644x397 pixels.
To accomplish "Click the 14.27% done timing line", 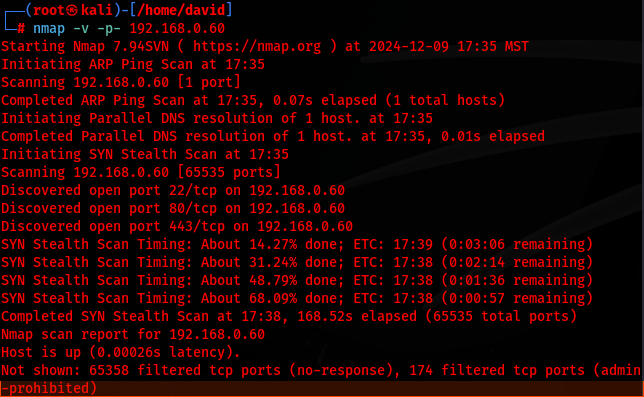I will [x=297, y=245].
